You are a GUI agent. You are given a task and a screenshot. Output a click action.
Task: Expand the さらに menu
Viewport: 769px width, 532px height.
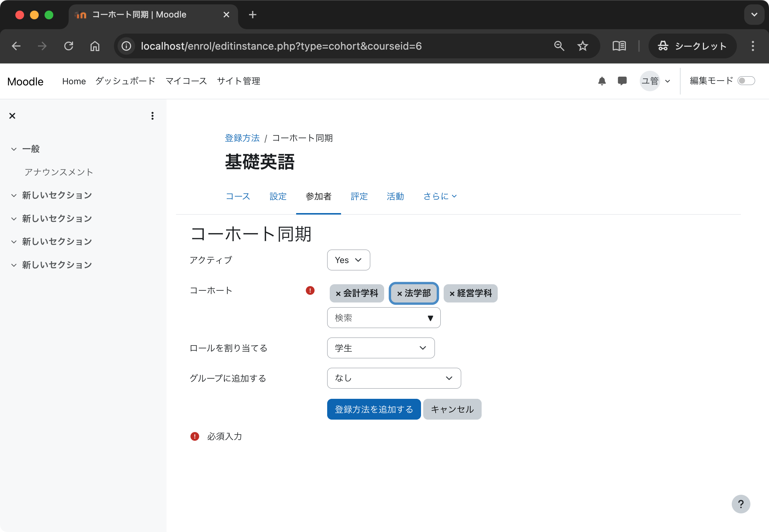tap(440, 196)
